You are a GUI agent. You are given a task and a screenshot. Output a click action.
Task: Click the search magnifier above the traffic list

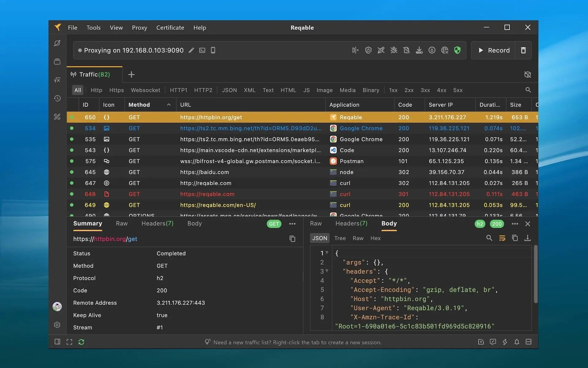[528, 90]
